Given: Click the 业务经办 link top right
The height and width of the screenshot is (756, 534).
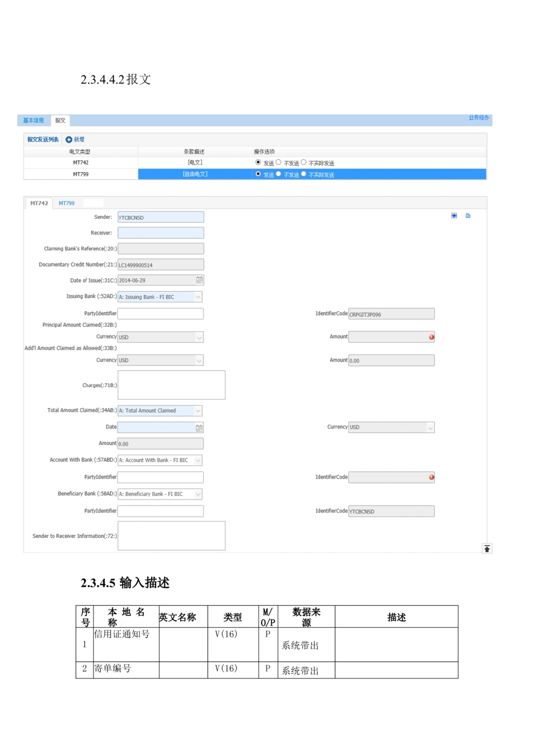Looking at the screenshot, I should [x=478, y=116].
